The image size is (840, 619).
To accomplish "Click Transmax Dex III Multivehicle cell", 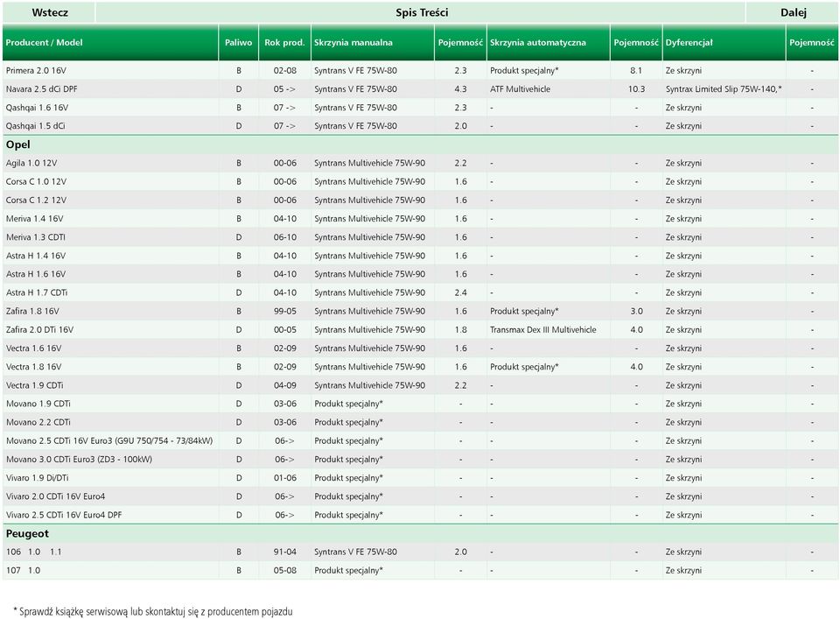I will pos(542,329).
